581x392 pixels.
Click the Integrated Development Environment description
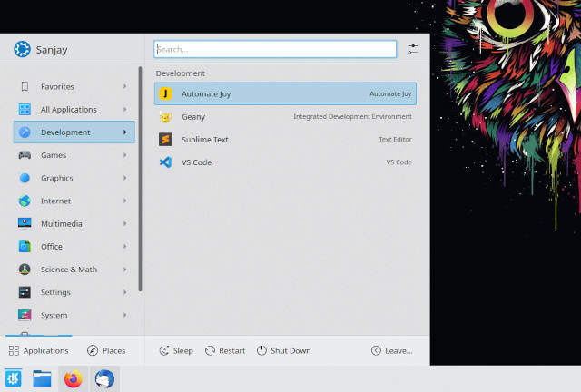(352, 117)
